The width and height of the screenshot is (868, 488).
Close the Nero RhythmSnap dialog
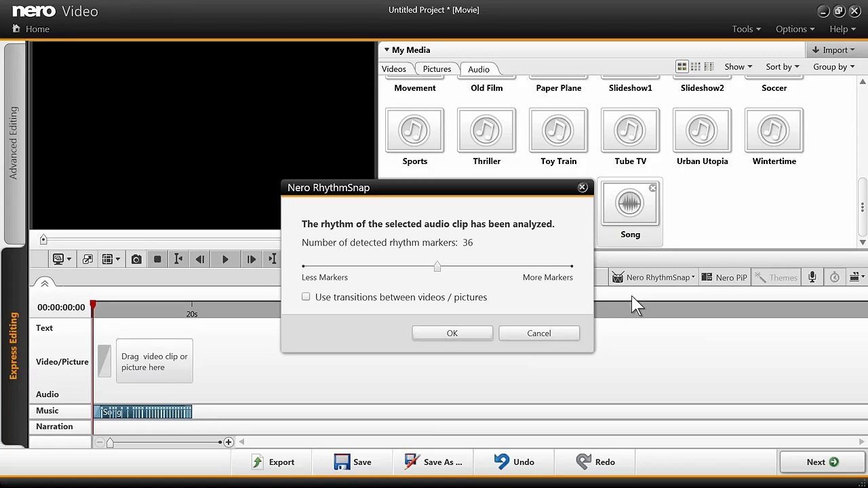pos(583,188)
